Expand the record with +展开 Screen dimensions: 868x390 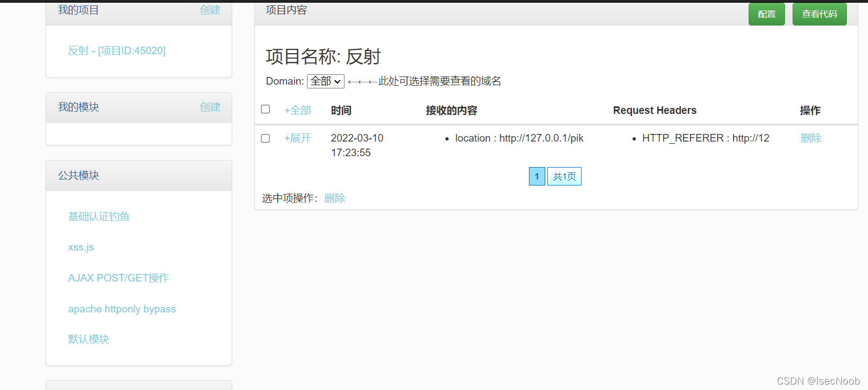click(297, 138)
